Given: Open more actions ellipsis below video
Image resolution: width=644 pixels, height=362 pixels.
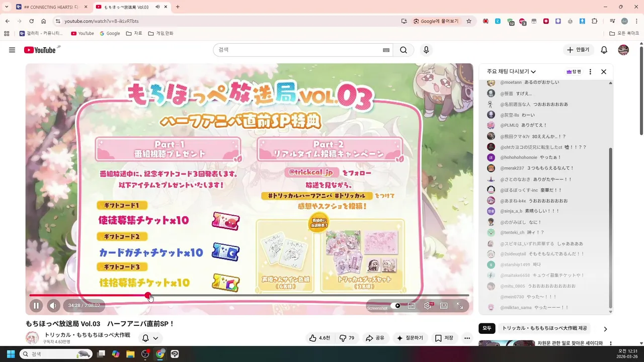Looking at the screenshot, I should [467, 338].
